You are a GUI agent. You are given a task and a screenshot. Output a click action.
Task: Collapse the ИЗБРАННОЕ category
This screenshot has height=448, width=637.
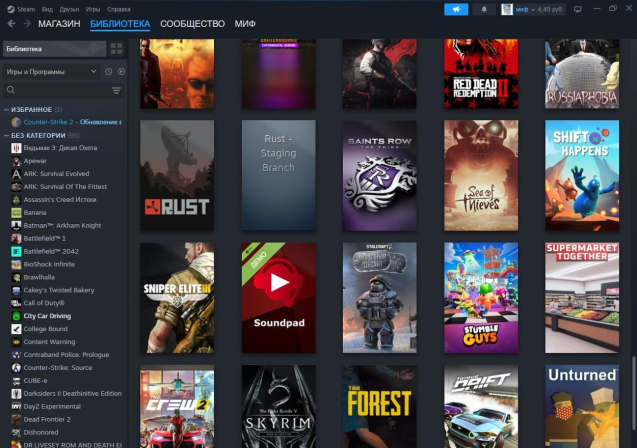click(5, 109)
